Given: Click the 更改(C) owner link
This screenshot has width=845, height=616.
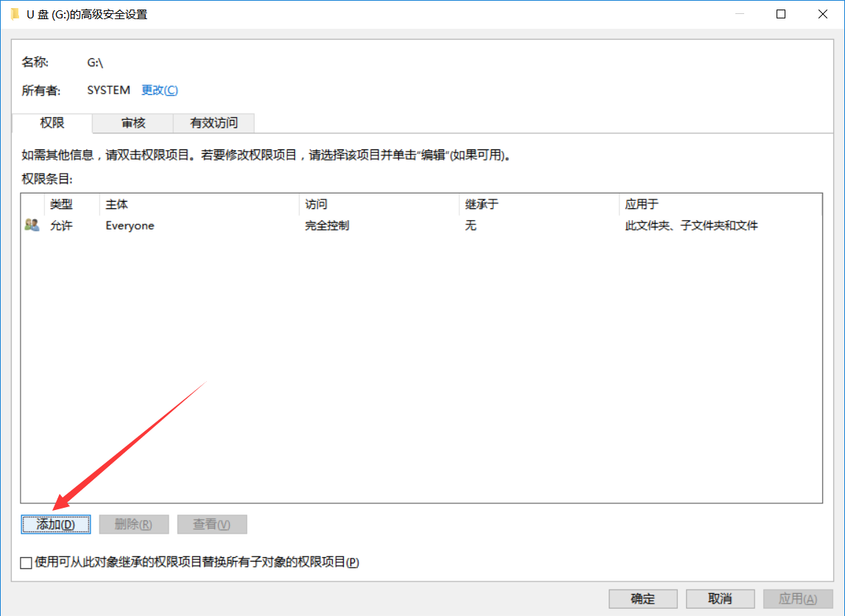Looking at the screenshot, I should 160,90.
